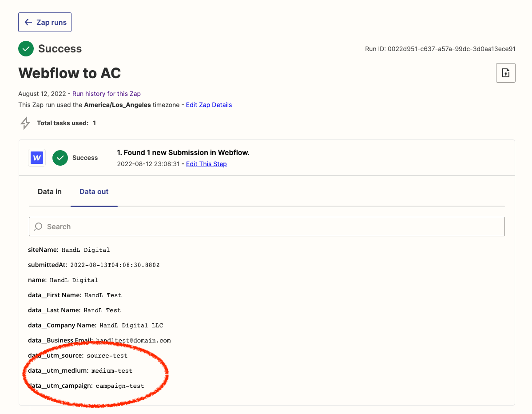
Task: Click the Zap runs back button
Action: [45, 22]
